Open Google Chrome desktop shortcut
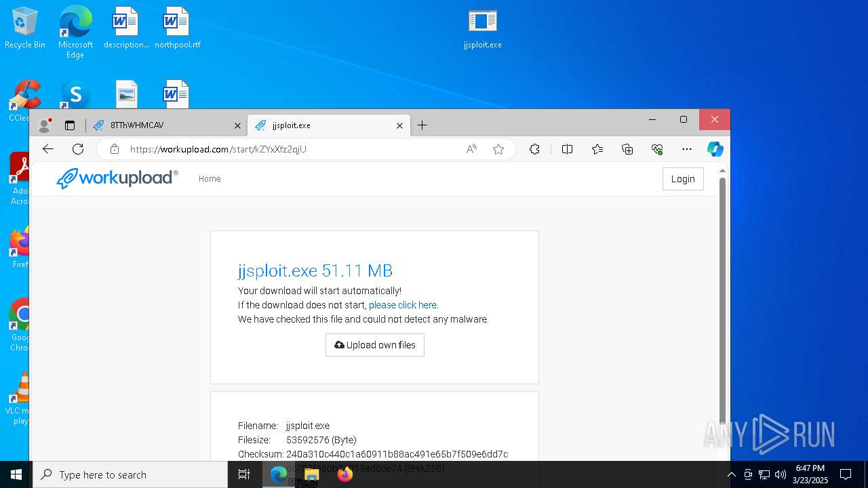 click(20, 325)
